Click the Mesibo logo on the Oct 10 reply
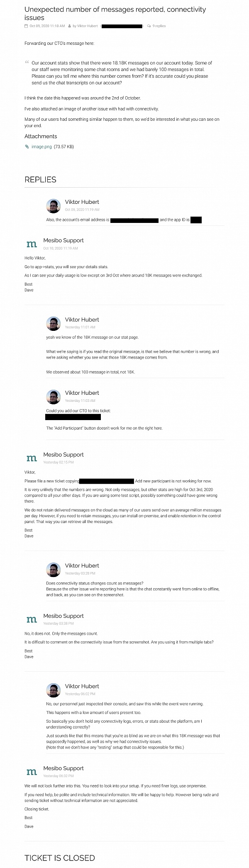 [x=32, y=244]
